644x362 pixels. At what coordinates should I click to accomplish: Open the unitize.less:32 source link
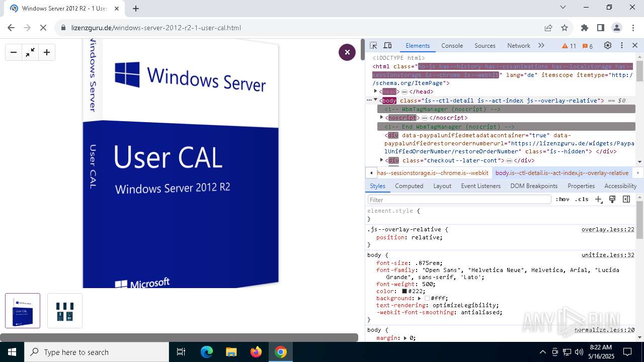[608, 255]
